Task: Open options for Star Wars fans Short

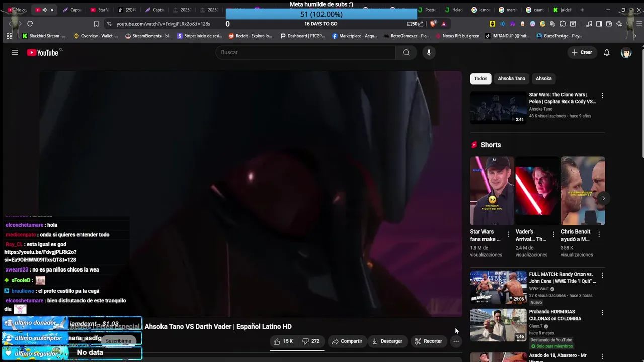Action: [x=508, y=234]
